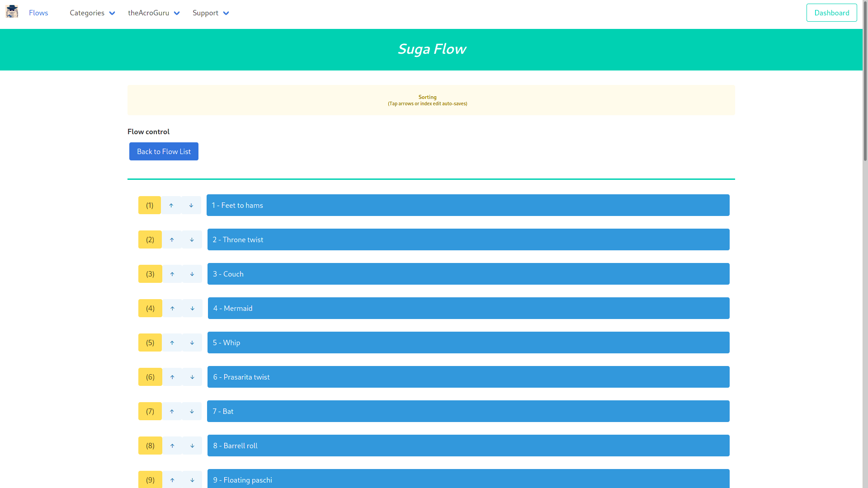Go to Flows in navigation bar
The height and width of the screenshot is (488, 868).
38,13
